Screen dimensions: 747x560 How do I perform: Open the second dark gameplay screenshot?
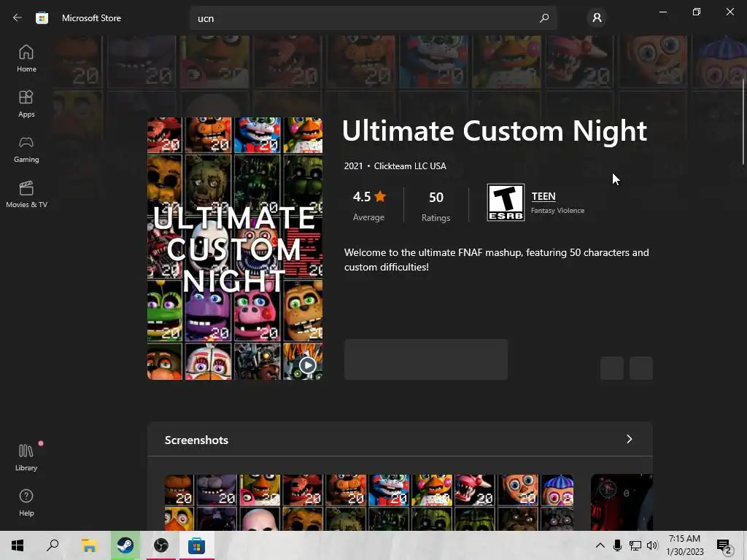coord(622,502)
